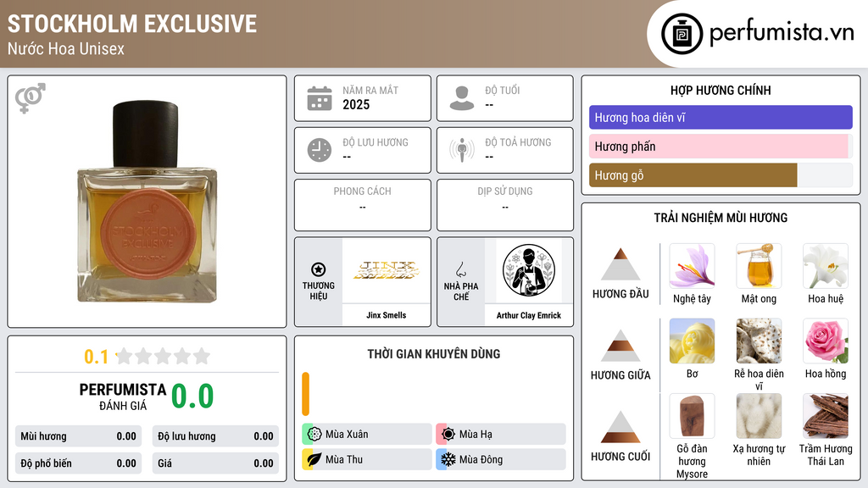
Task: Click the Hương hoa diên vĩ accord bar
Action: [721, 117]
